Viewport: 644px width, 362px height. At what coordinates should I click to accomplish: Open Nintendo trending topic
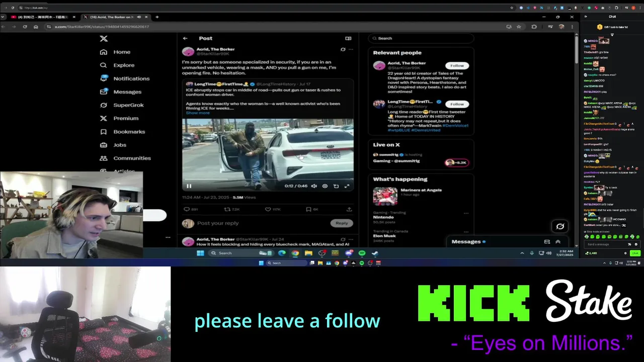(383, 217)
